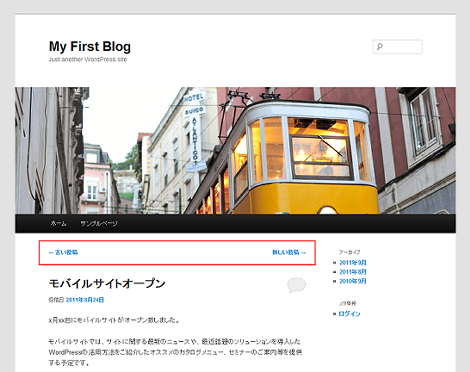Open the comment bubble icon beside post title
This screenshot has height=372, width=470.
[x=296, y=285]
